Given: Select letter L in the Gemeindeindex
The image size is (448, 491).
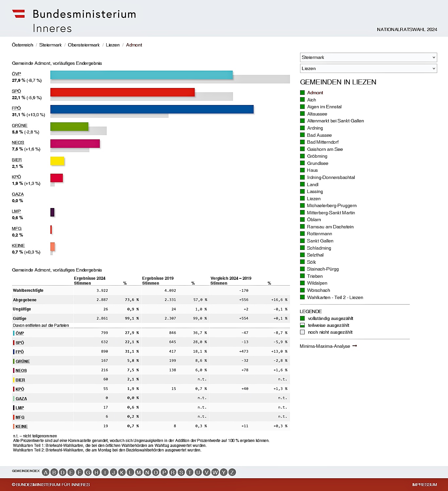Looking at the screenshot, I should pyautogui.click(x=130, y=472).
